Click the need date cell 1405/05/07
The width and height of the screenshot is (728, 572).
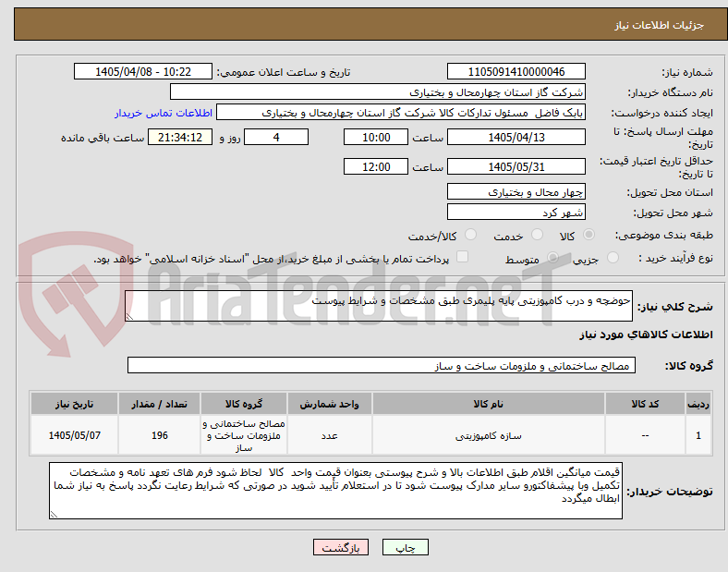74,435
